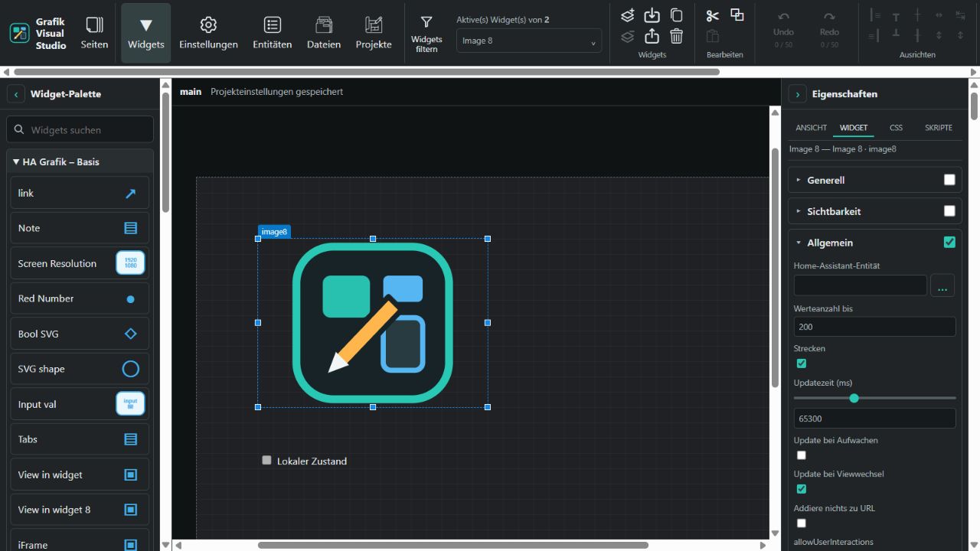Collapse the Eigenschaften panel with its chevron
Viewport: 980px width, 551px height.
click(x=797, y=94)
